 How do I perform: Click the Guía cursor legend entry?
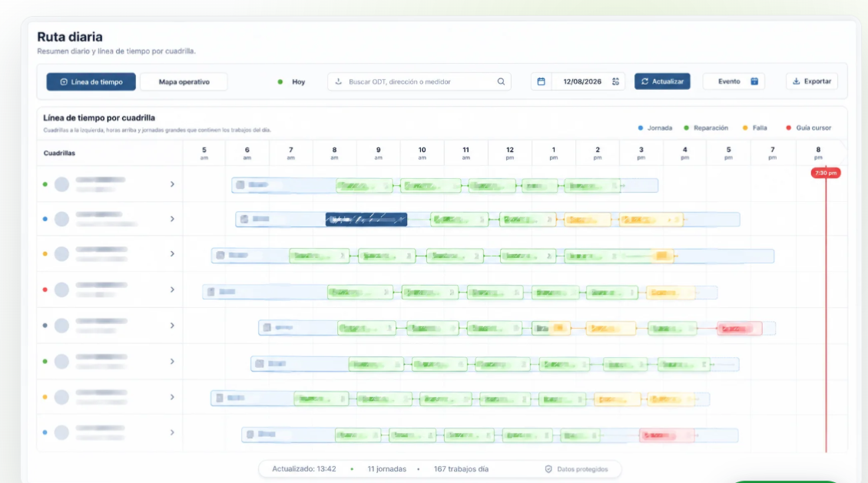tap(808, 127)
